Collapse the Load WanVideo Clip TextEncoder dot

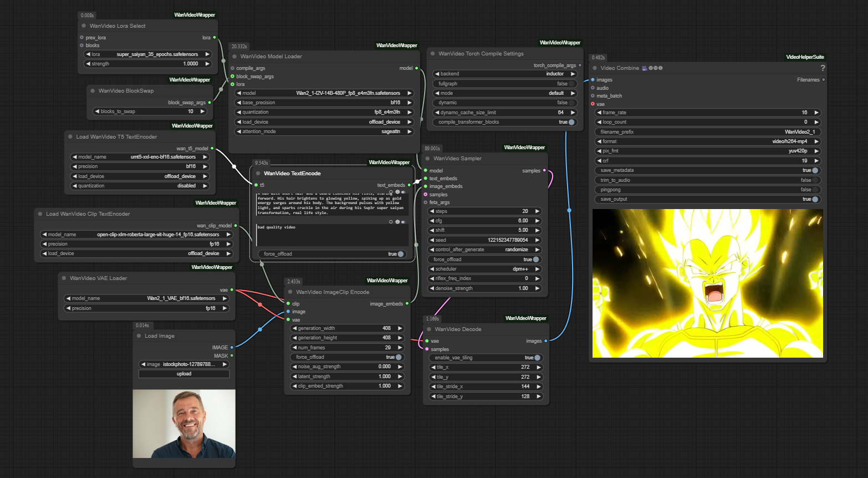point(40,213)
